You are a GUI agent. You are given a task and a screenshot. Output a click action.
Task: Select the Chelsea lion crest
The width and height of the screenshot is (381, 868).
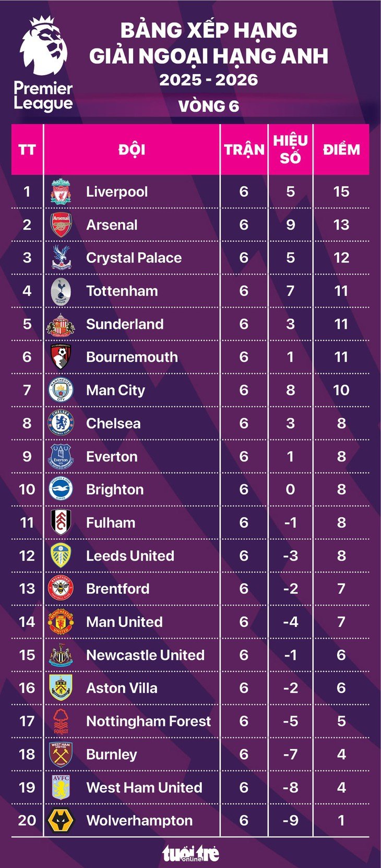pos(61,423)
